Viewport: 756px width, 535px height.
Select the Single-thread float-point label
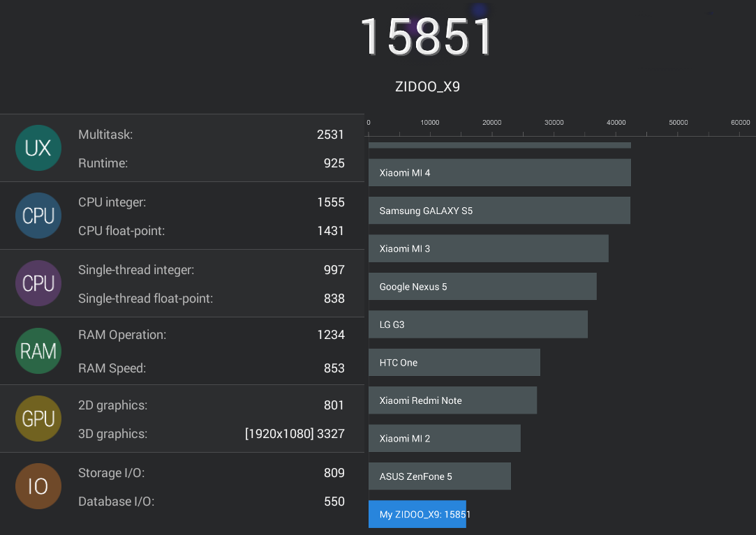coord(146,299)
